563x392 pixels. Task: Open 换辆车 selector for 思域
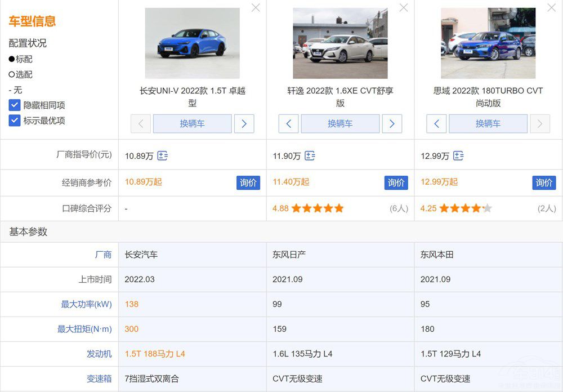point(488,124)
